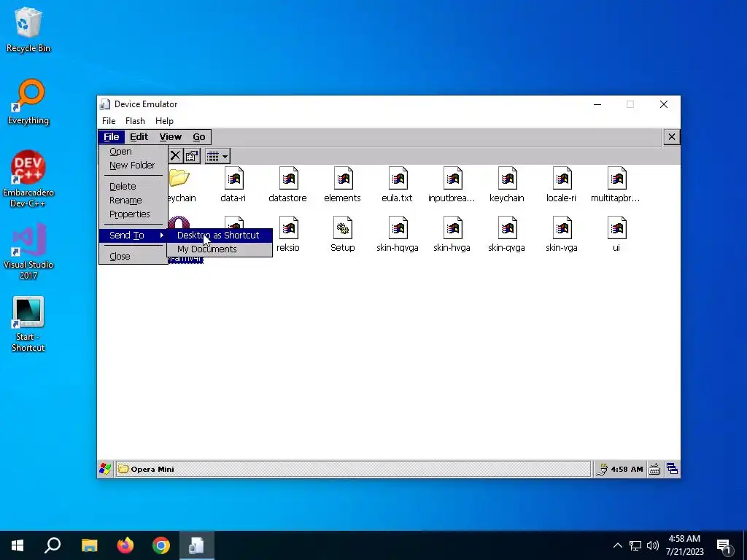Viewport: 747px width, 560px height.
Task: Launch Chrome from the taskbar
Action: coord(161,545)
